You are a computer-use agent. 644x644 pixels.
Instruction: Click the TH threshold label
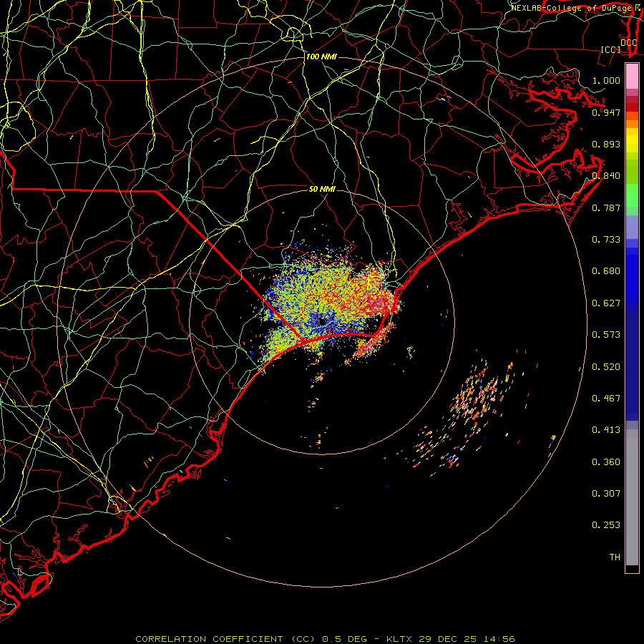click(x=615, y=557)
